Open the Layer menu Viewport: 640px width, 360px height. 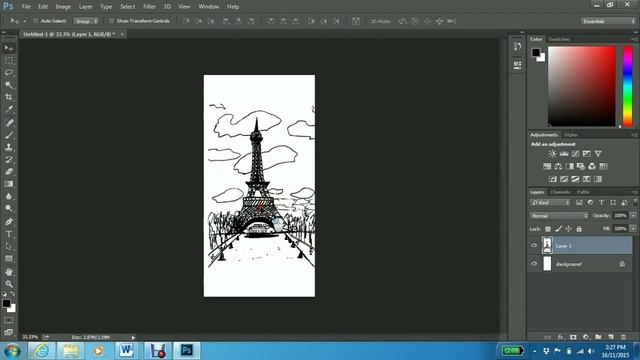(x=85, y=7)
